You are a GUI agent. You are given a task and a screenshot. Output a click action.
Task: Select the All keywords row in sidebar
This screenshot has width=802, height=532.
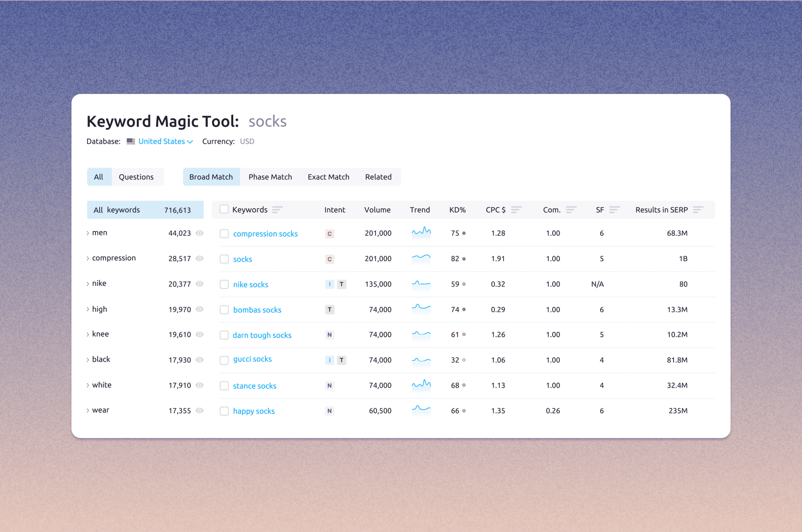pos(145,210)
